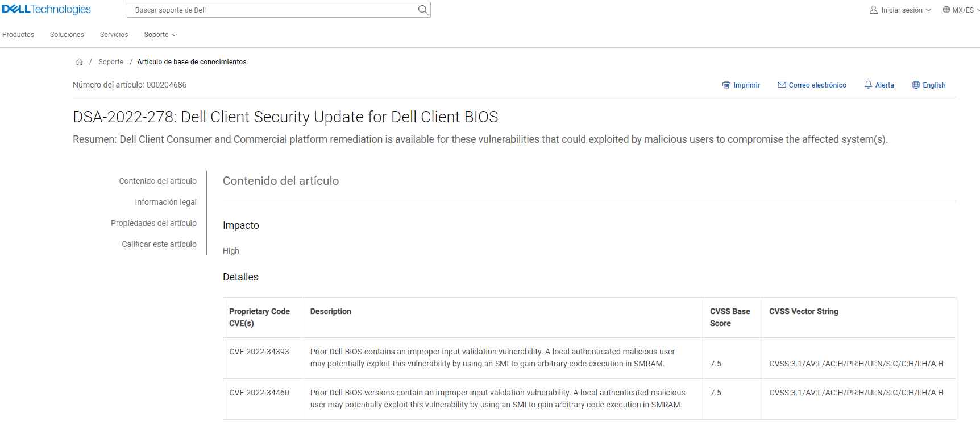980x425 pixels.
Task: Click the Imprimir printer icon
Action: pos(726,85)
